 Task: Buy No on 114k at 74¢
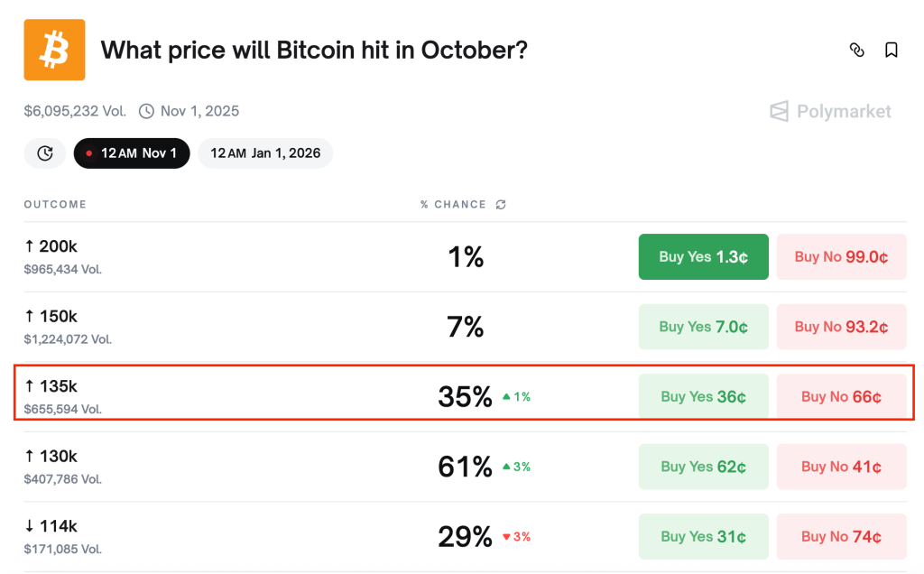coord(841,537)
